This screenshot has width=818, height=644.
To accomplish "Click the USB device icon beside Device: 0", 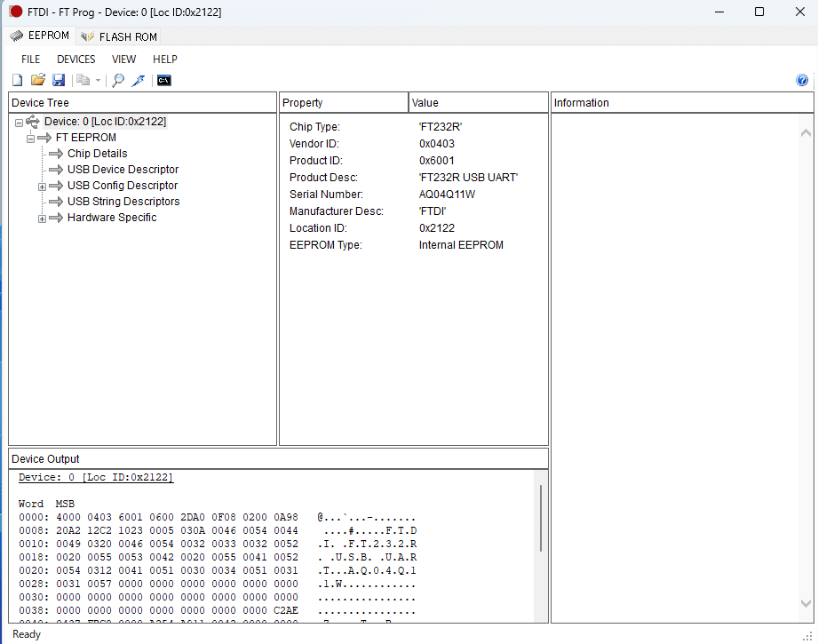I will click(x=32, y=122).
